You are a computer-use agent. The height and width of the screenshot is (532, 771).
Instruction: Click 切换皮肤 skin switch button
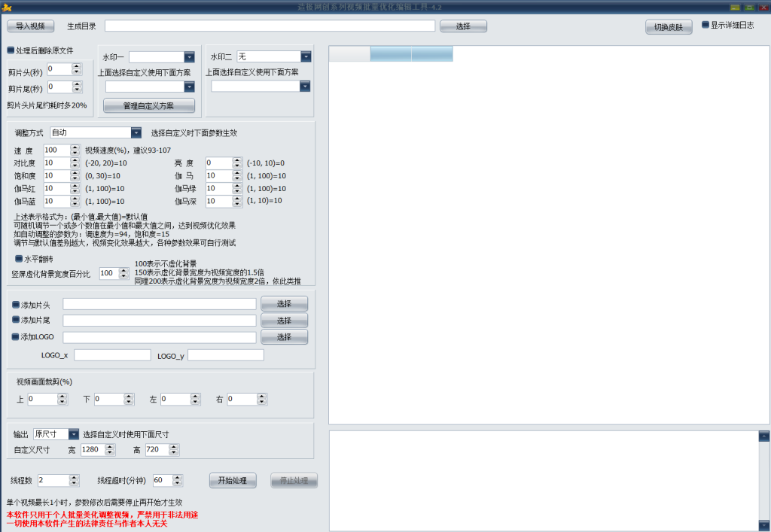(669, 27)
